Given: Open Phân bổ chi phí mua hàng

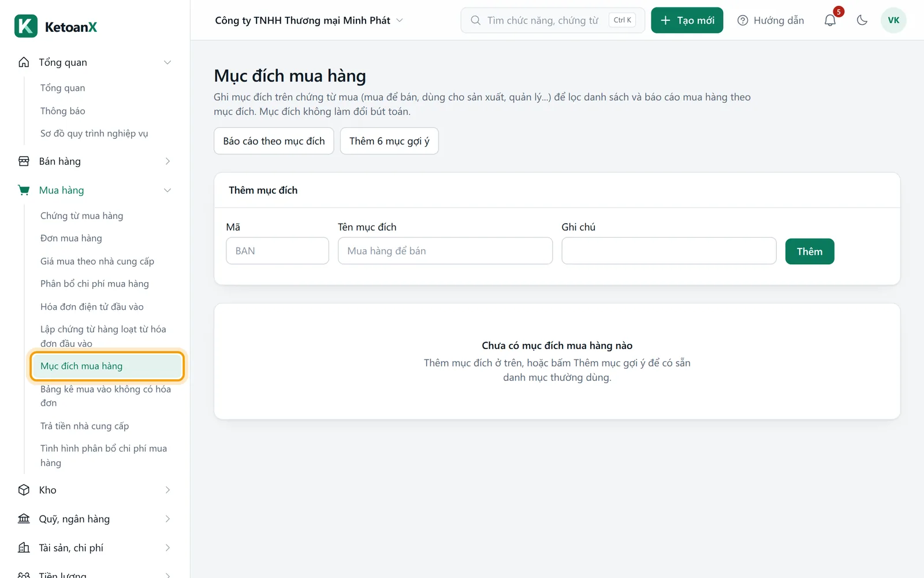Looking at the screenshot, I should [95, 284].
